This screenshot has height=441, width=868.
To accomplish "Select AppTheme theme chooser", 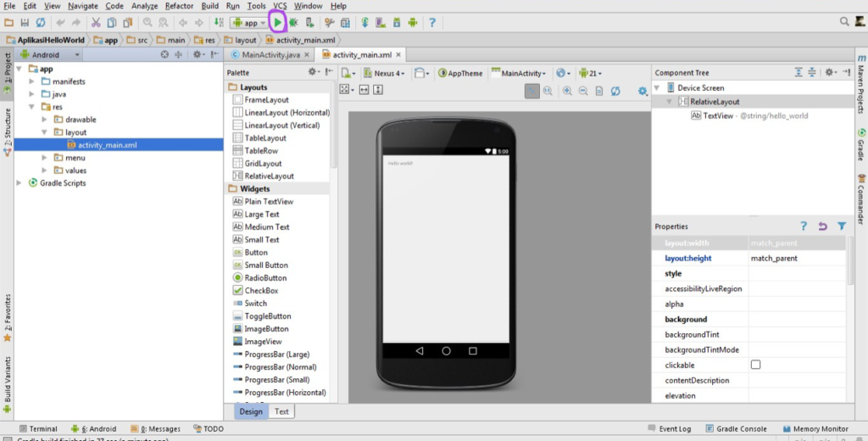I will point(460,73).
